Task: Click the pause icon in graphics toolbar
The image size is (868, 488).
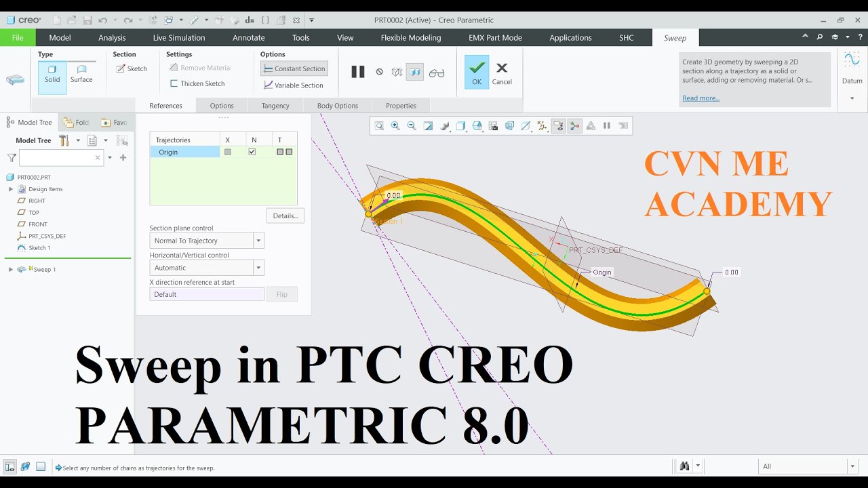Action: (607, 125)
